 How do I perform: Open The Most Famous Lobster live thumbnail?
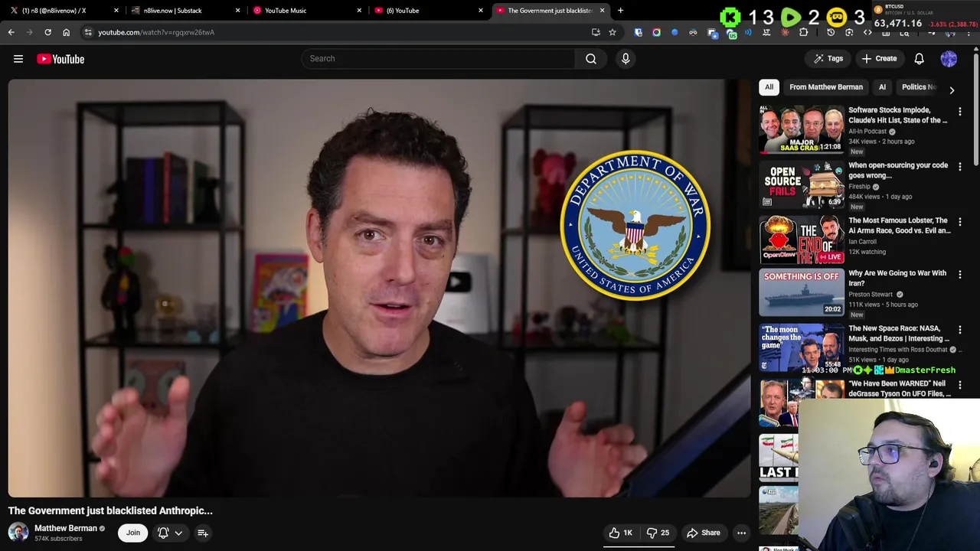[802, 240]
